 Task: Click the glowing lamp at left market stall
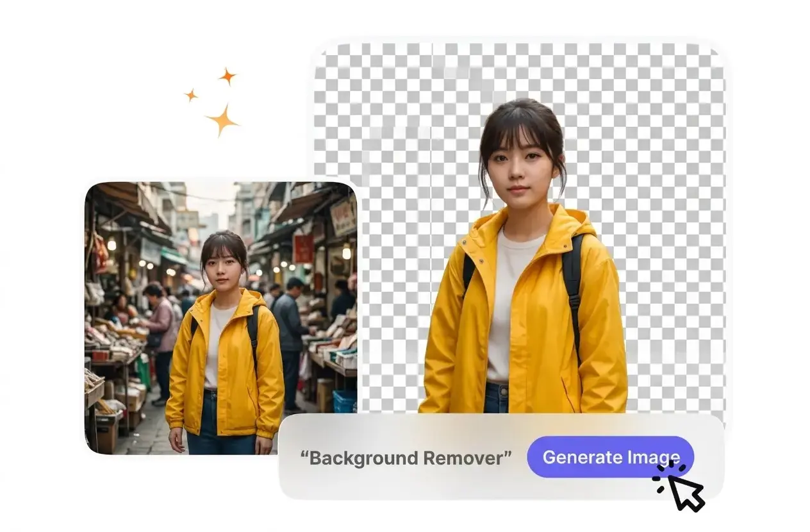click(x=112, y=244)
